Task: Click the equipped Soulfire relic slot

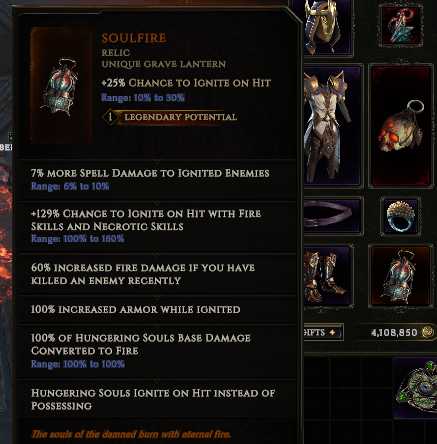Action: click(x=401, y=276)
